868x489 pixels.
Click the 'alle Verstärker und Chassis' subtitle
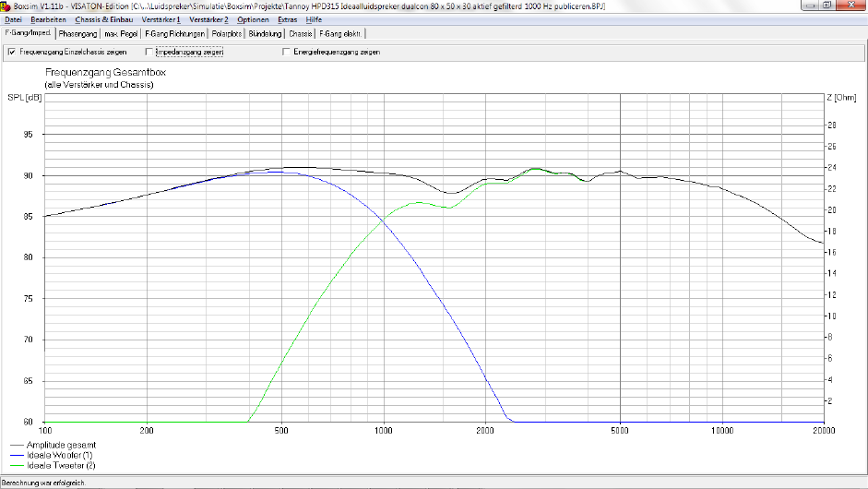(x=99, y=85)
